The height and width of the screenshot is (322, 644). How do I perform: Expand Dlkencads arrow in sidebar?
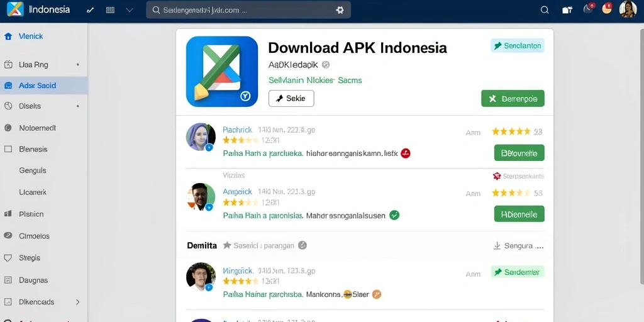(77, 302)
